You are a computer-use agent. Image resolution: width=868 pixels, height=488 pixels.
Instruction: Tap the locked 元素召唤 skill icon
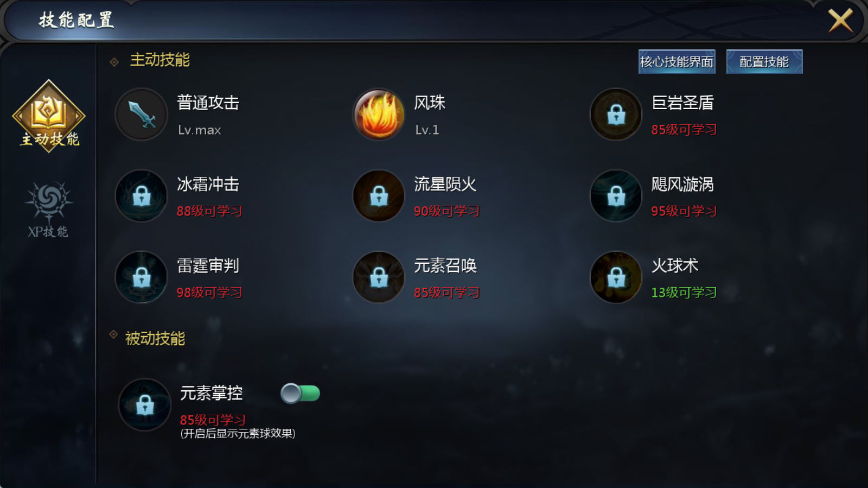coord(379,277)
